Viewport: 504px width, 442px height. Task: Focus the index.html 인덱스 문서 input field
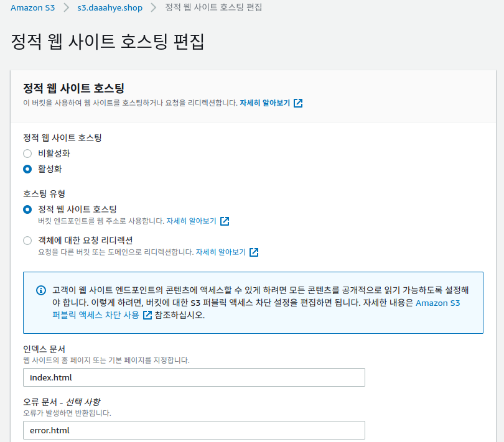[194, 377]
